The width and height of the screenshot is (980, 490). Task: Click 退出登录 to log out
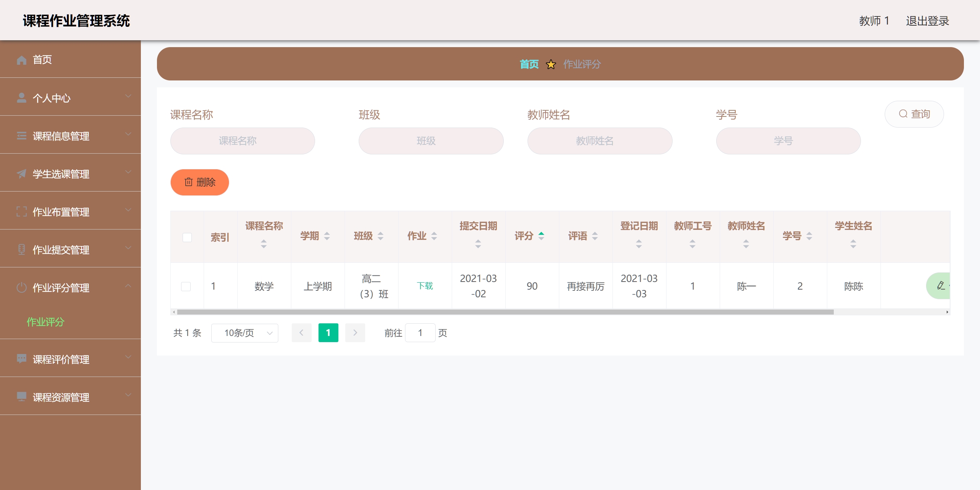[x=927, y=21]
